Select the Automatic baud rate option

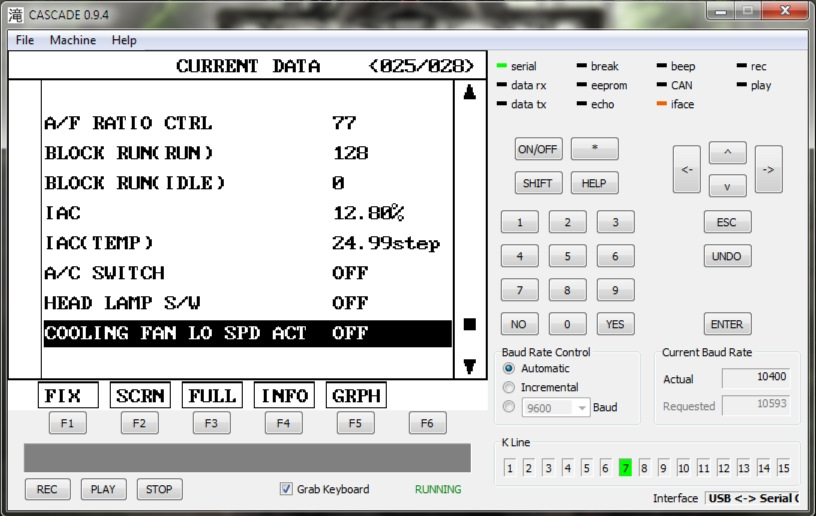click(509, 368)
